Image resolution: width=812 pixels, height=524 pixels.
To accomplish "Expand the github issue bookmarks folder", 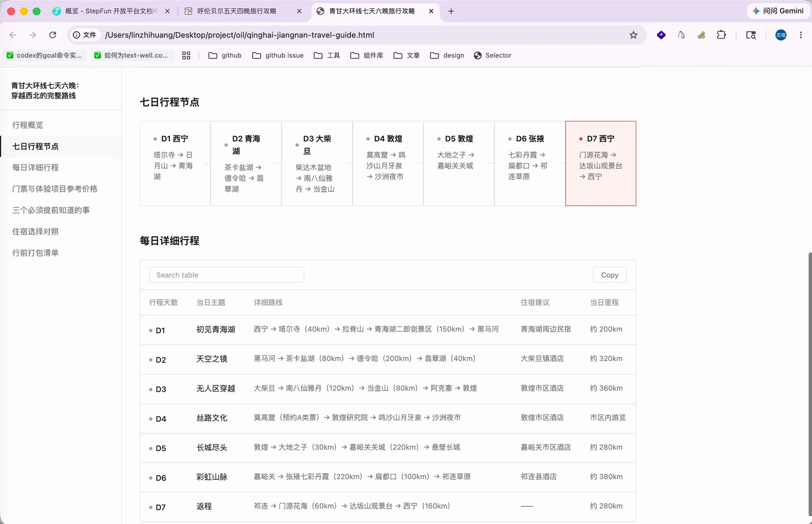I will tap(278, 55).
